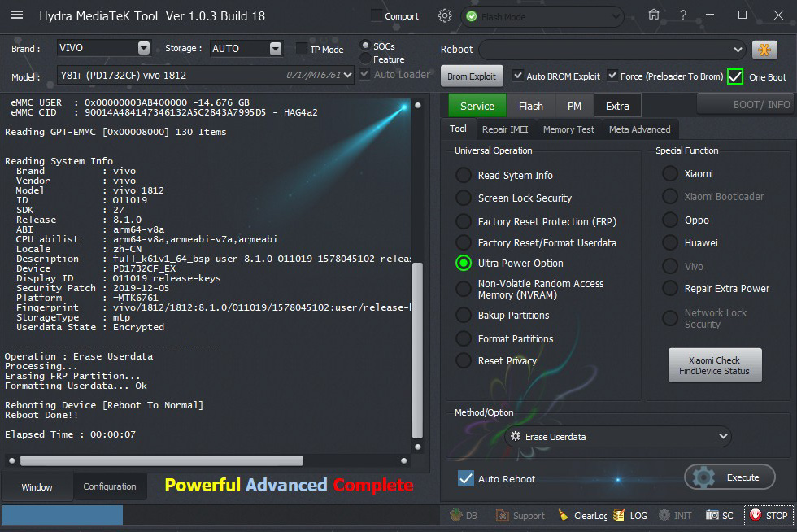
Task: Select NVRAM operation radio
Action: [463, 289]
